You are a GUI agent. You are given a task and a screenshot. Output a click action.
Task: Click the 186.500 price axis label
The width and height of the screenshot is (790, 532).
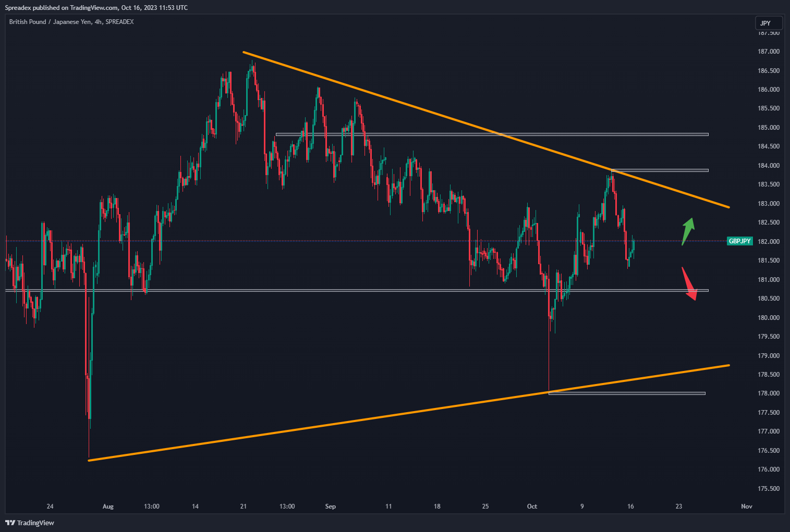point(769,71)
